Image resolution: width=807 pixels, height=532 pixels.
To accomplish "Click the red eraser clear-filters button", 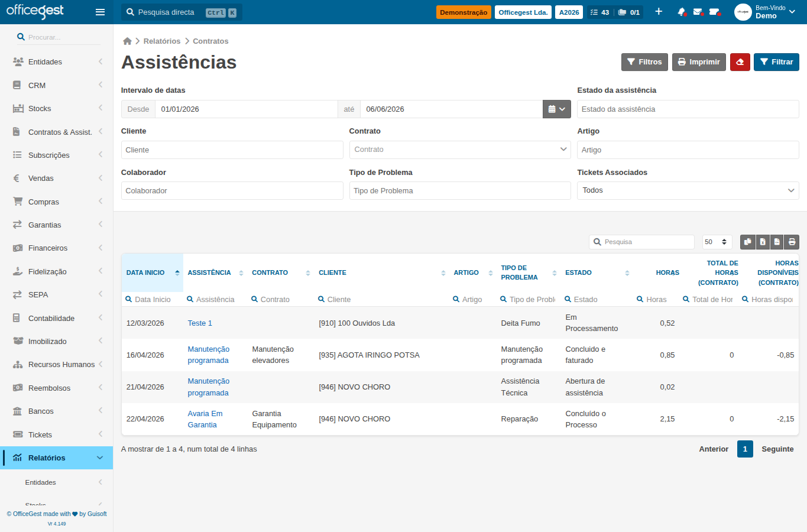I will coord(740,62).
